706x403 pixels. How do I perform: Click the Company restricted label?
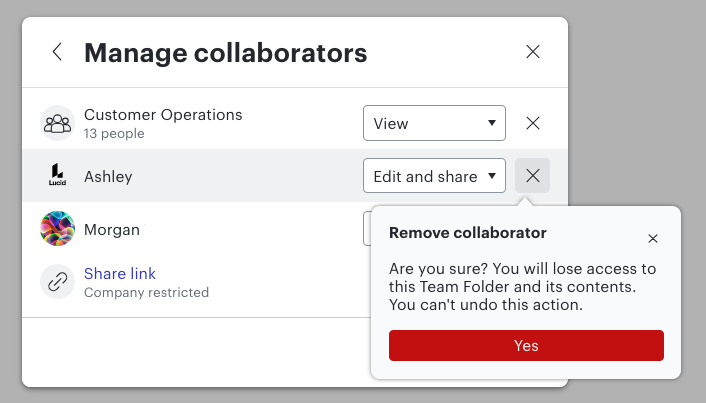[146, 293]
